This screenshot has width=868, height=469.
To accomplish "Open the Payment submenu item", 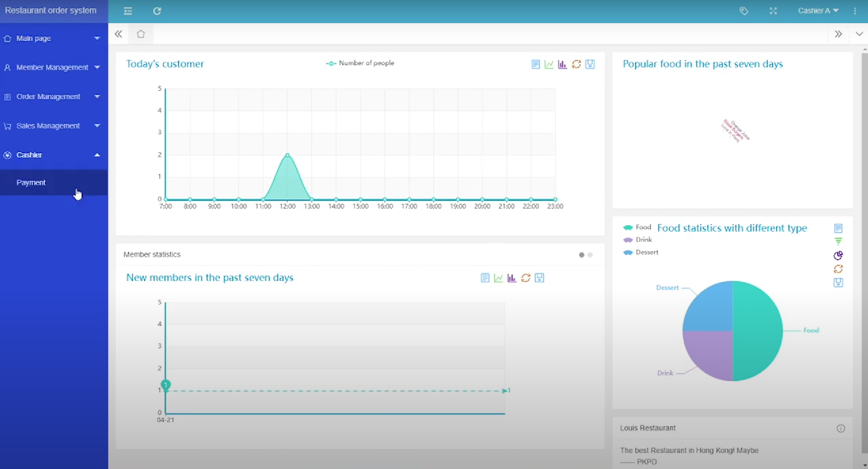I will (x=54, y=183).
